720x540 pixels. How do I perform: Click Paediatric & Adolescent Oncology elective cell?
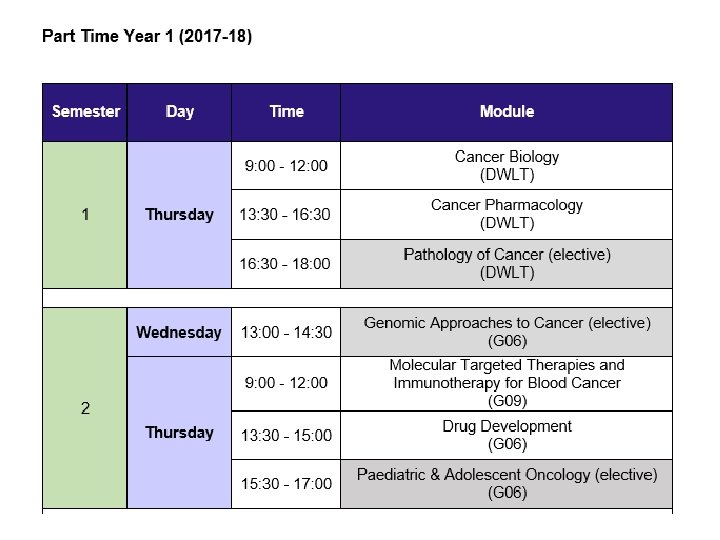pyautogui.click(x=507, y=483)
